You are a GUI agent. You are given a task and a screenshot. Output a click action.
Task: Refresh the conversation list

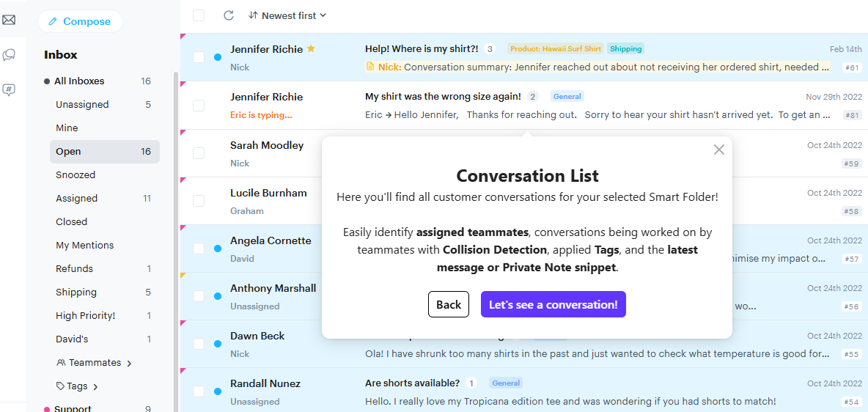pyautogui.click(x=229, y=15)
